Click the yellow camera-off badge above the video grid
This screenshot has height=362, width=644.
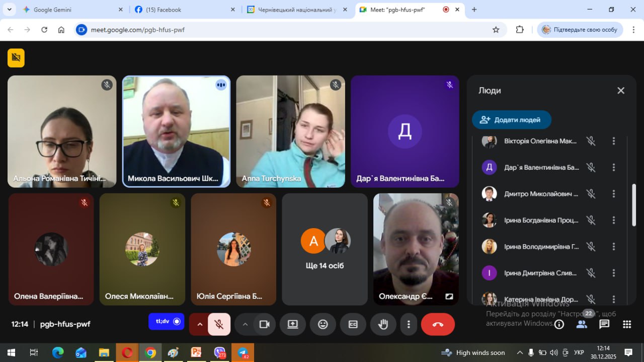click(x=16, y=57)
